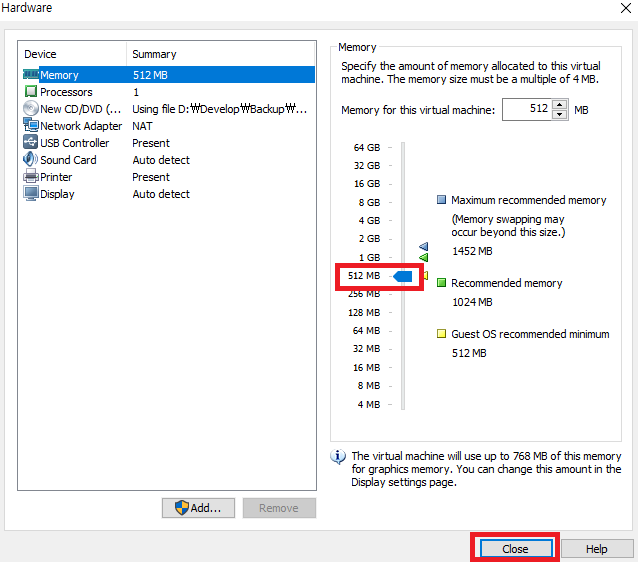Click the Summary column header
638x562 pixels.
pos(221,54)
